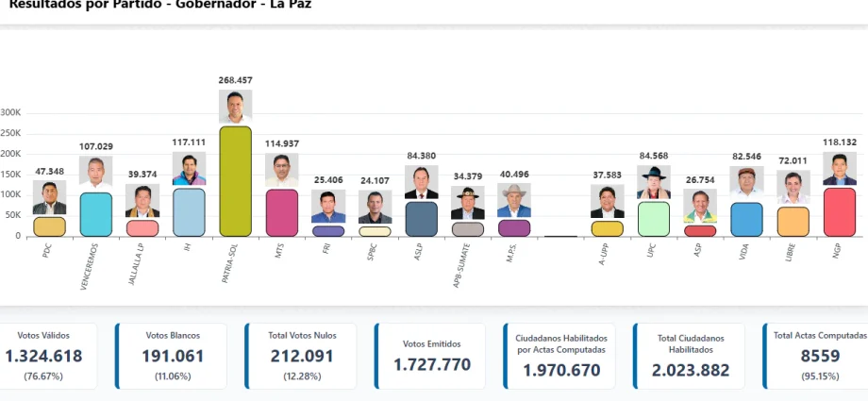Select the M.P.S. candidate photo

[514, 201]
